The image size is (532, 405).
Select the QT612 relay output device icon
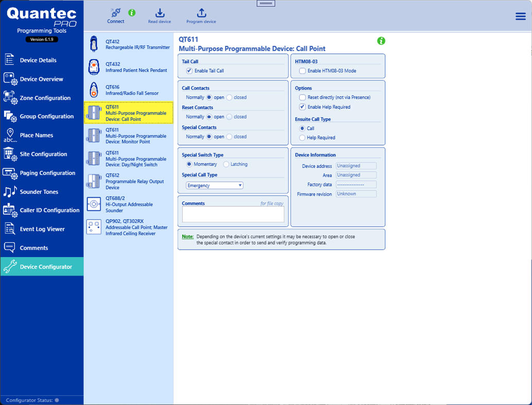(x=94, y=181)
